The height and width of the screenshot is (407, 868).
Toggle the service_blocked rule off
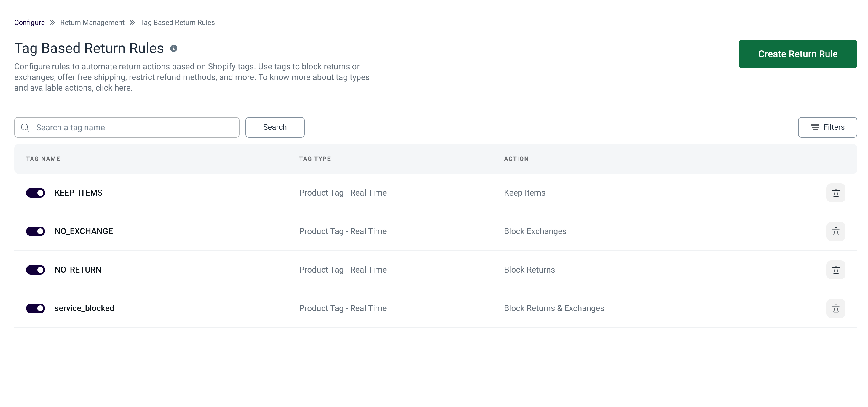pos(35,308)
